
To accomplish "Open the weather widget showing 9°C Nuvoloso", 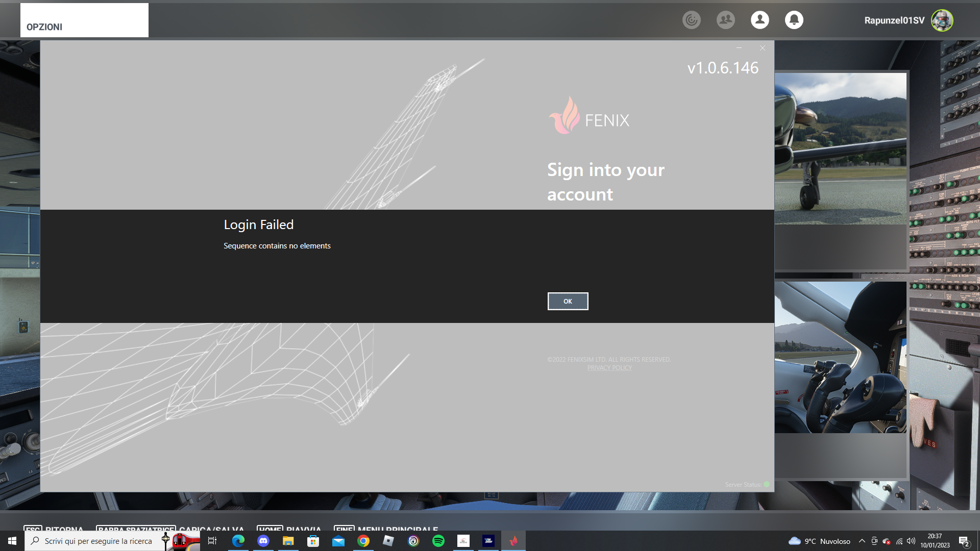I will (820, 541).
